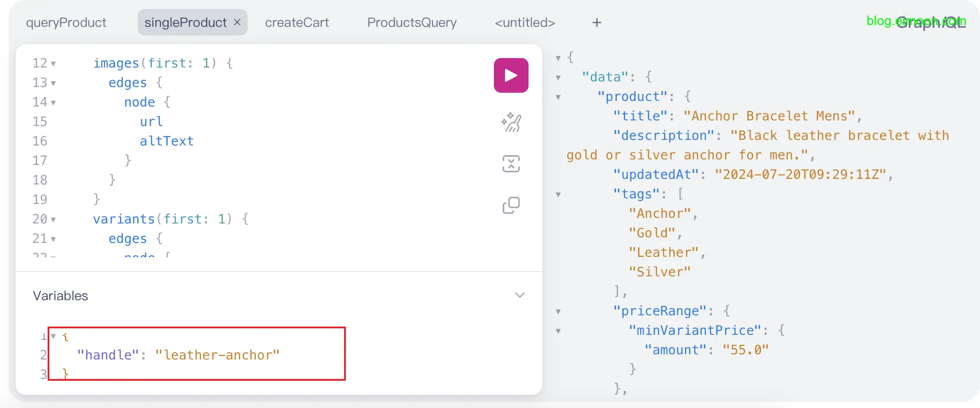Click the merge fragments icon

click(511, 164)
